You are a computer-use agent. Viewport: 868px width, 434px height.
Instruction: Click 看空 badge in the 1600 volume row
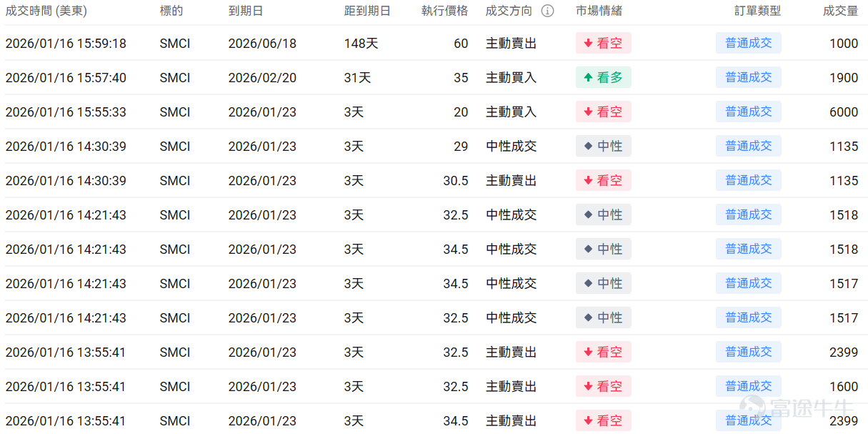[604, 386]
